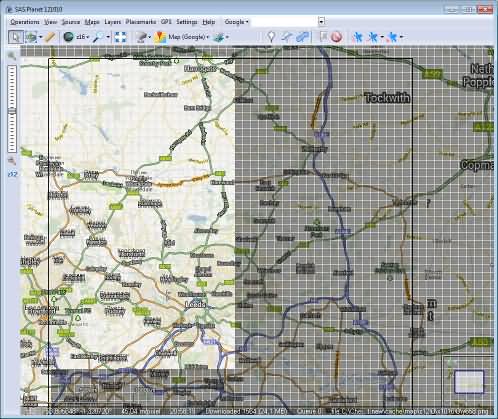Activate the area selection tool
The image size is (498, 419).
coord(31,37)
